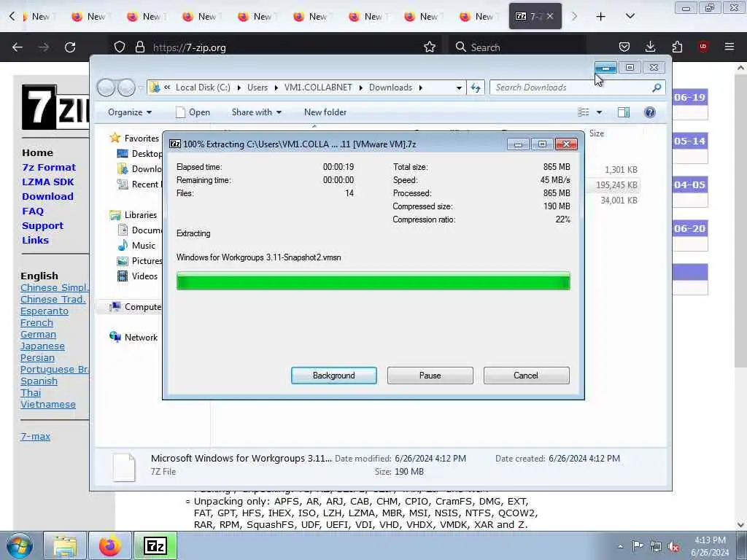
Task: Open the Home link on 7-zip site
Action: (x=37, y=153)
